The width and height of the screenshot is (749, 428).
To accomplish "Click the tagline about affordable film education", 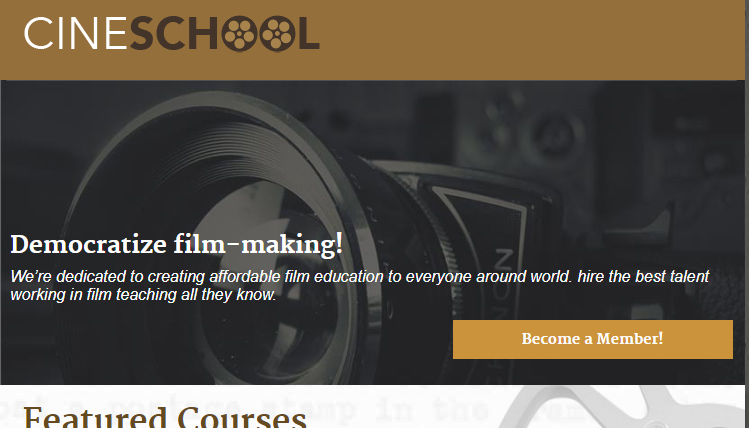I will click(x=360, y=285).
